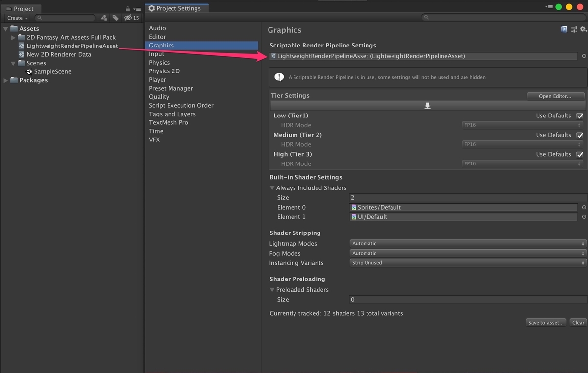588x373 pixels.
Task: Open the Graphics gear options menu
Action: pyautogui.click(x=583, y=30)
